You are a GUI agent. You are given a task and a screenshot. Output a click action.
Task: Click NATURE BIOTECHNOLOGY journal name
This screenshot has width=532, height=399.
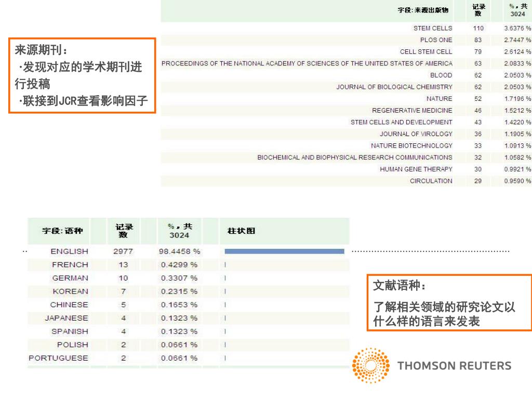tap(411, 145)
